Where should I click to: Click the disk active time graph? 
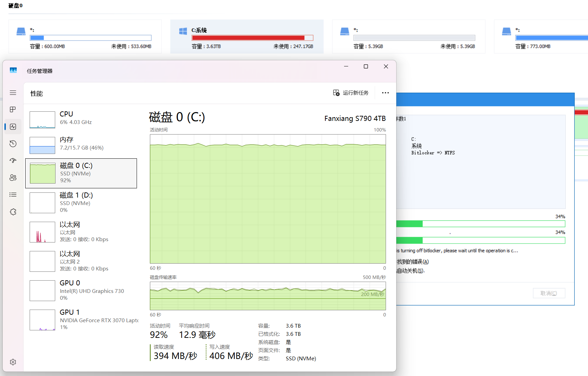(268, 199)
